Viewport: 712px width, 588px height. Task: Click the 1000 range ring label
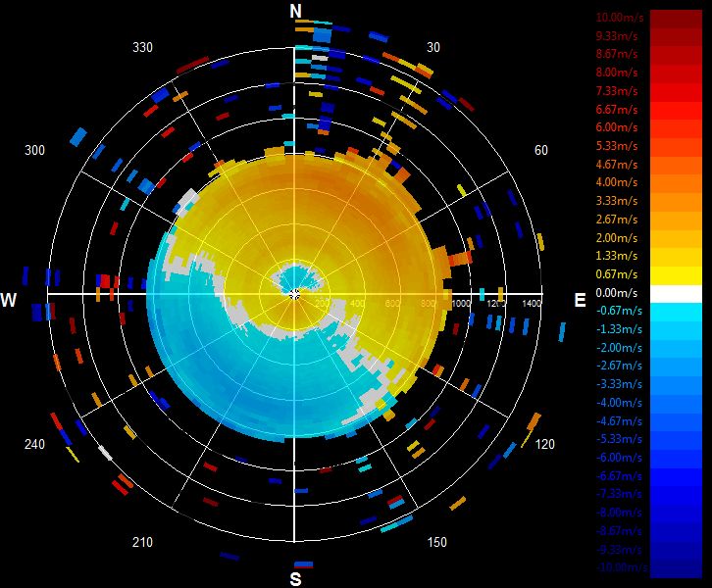[461, 303]
